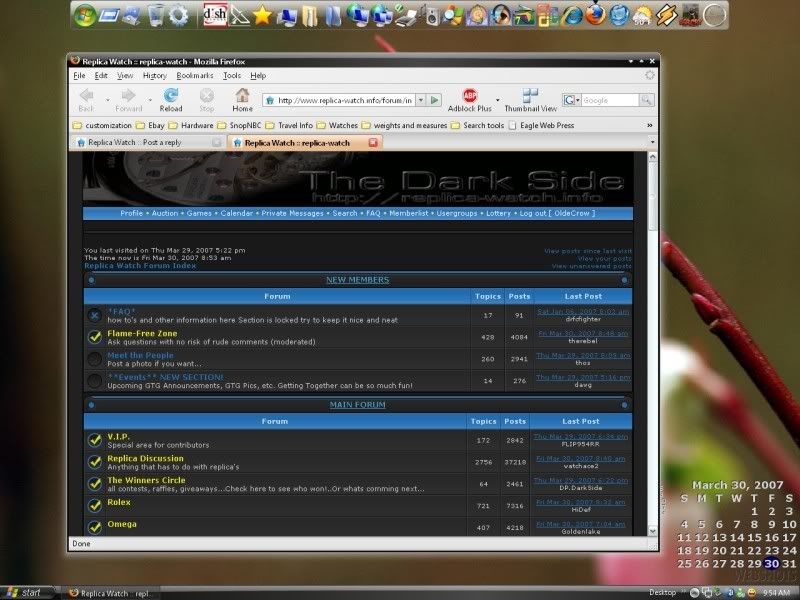Click in the Google search field
800x600 pixels.
coord(608,100)
